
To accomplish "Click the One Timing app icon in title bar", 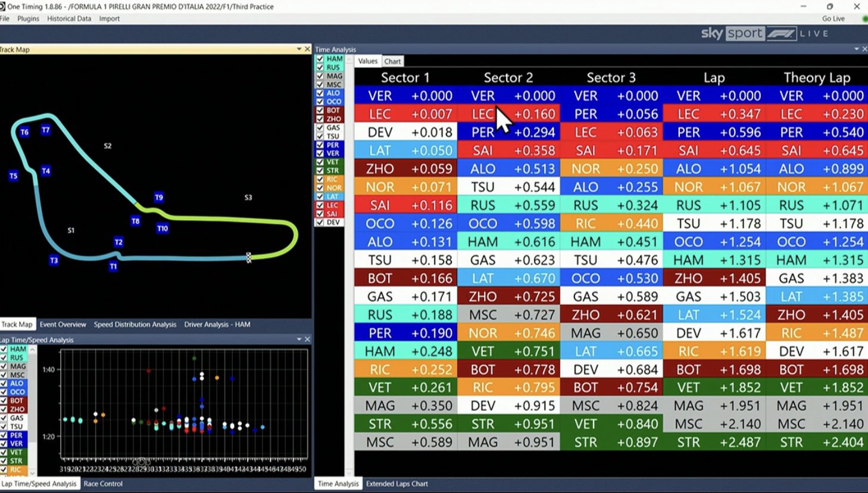I will tap(2, 7).
